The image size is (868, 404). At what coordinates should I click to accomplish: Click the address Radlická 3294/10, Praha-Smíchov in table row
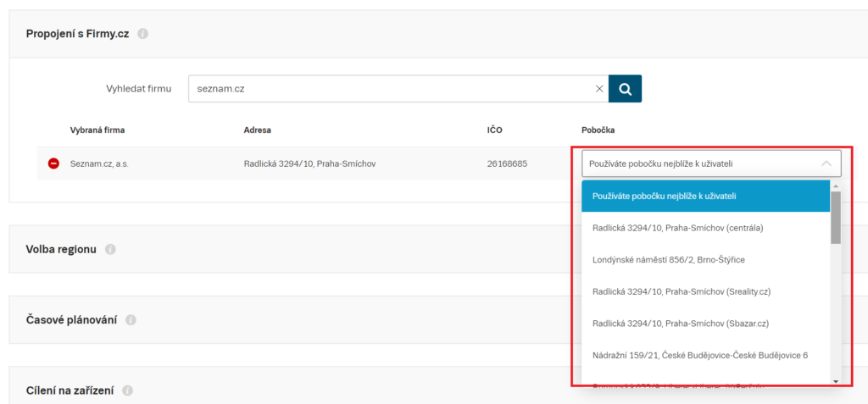[x=310, y=163]
